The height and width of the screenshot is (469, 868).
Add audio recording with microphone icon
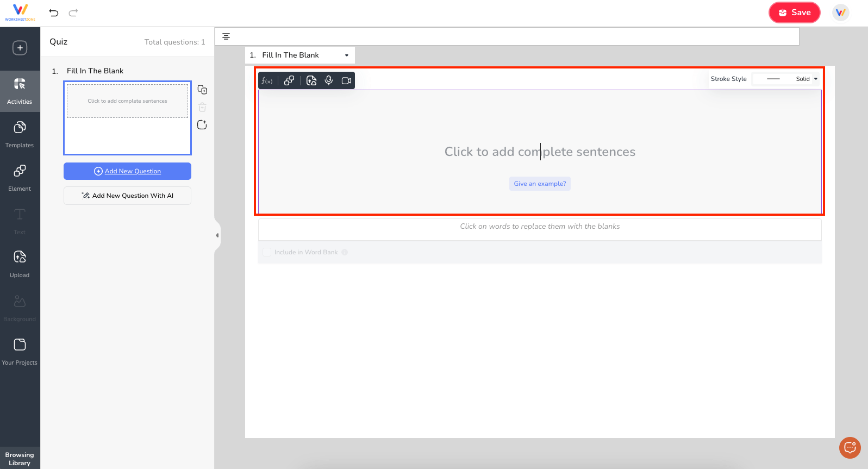[329, 80]
